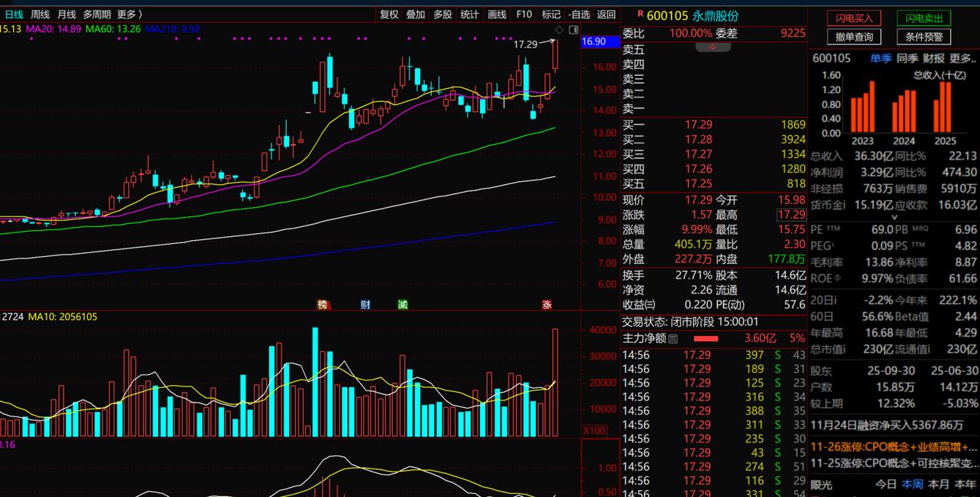The image size is (980, 497).
Task: Select the 本年 tab in 眼光 section
Action: (x=965, y=485)
